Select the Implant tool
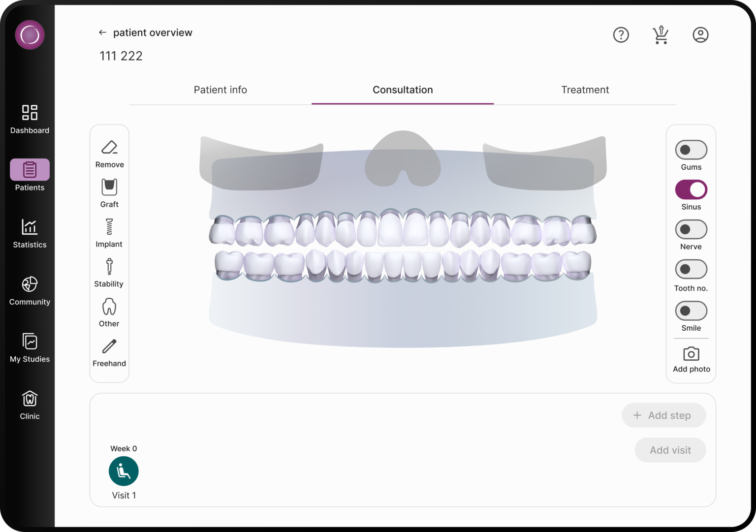 click(109, 231)
